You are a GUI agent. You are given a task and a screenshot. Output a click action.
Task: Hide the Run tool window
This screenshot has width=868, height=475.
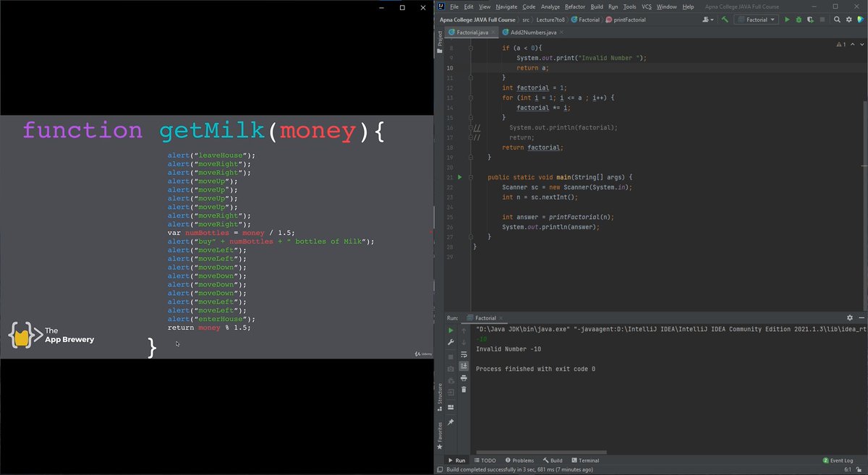pyautogui.click(x=861, y=317)
